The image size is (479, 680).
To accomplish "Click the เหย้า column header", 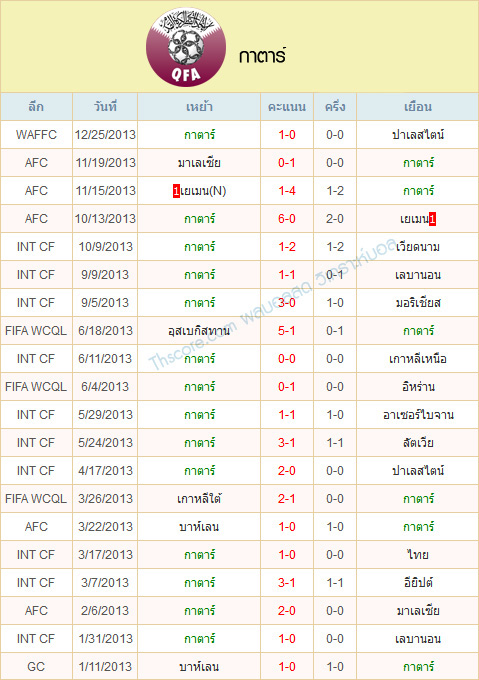I will coord(199,107).
